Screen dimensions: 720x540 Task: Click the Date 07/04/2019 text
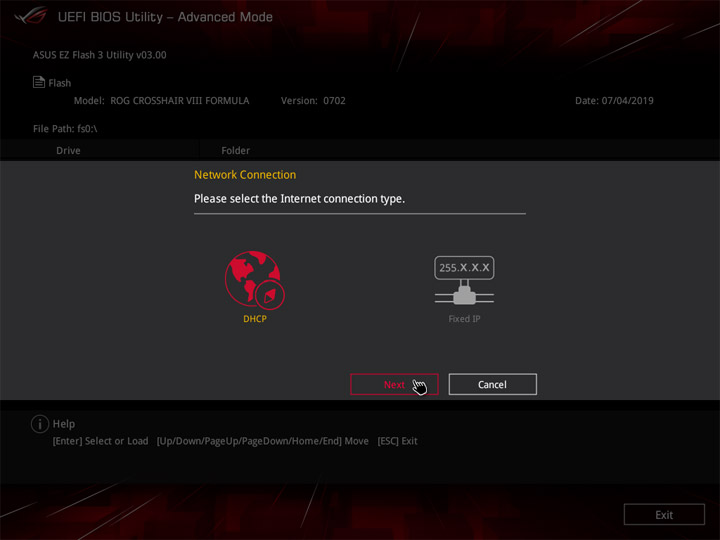pos(614,101)
